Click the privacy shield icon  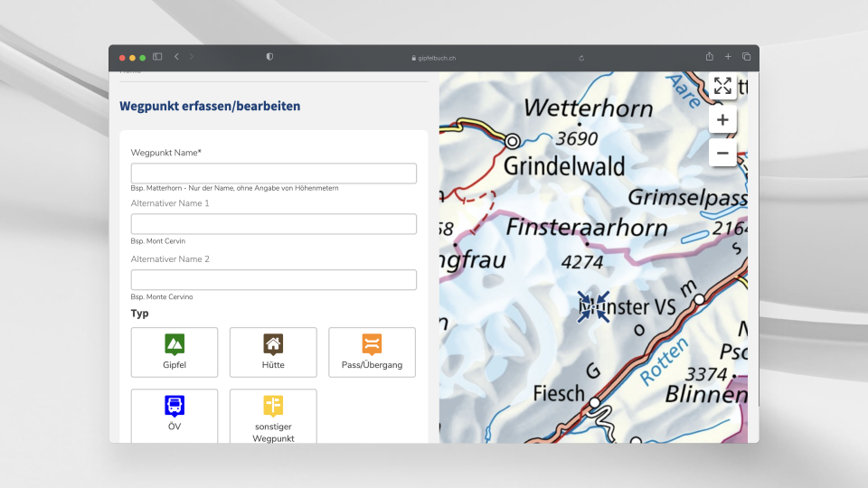click(x=269, y=57)
